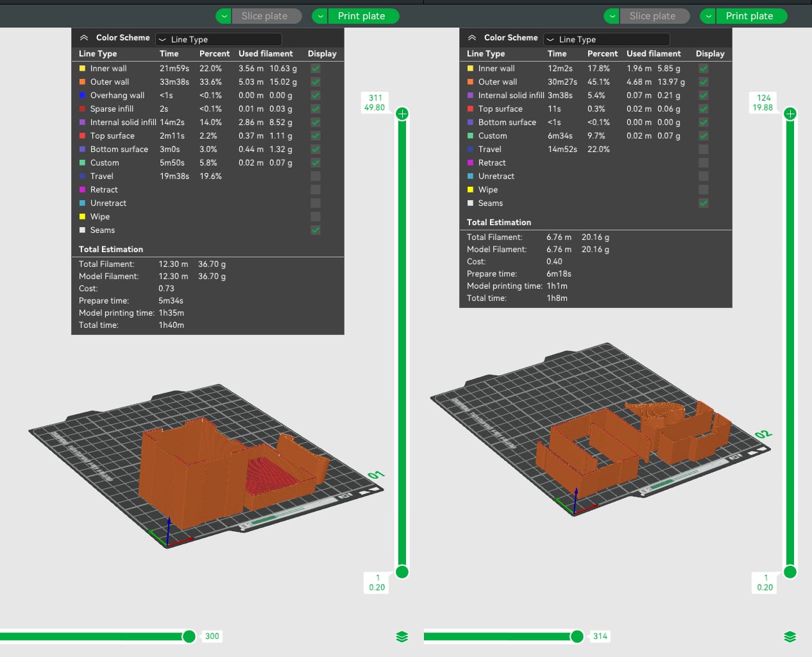Enable Retract display in right panel
This screenshot has width=812, height=657.
click(x=704, y=163)
